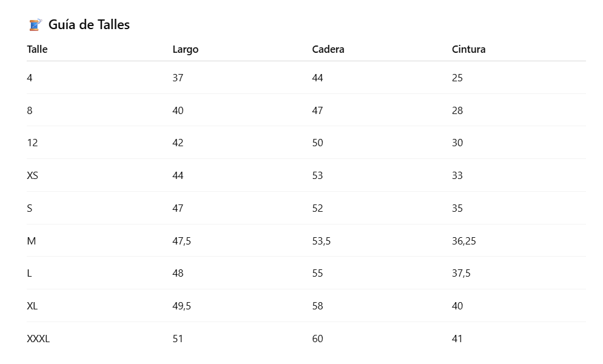Click the 47,5 Largo value

(181, 241)
